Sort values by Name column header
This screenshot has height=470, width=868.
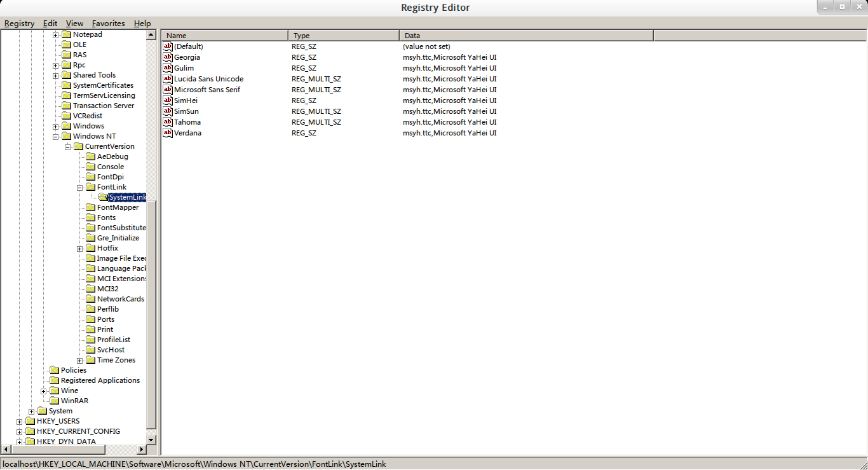pos(225,36)
